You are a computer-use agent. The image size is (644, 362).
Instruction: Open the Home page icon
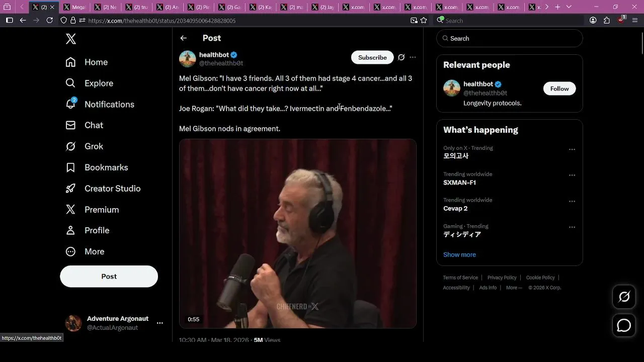(70, 62)
